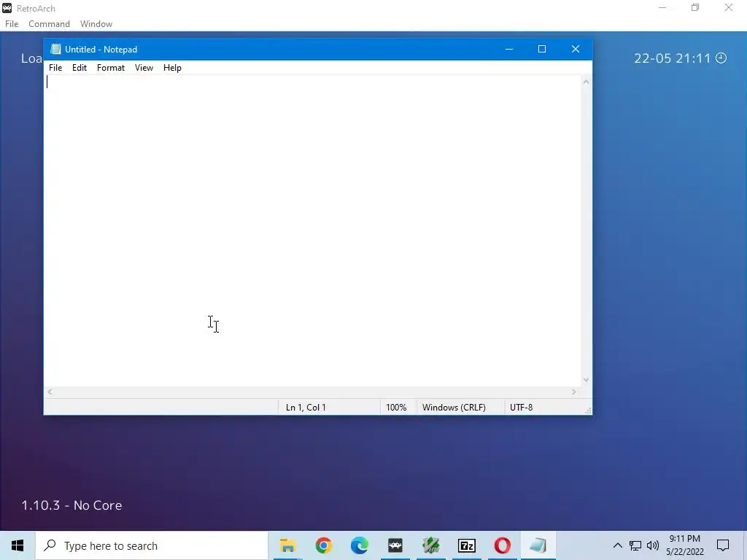The width and height of the screenshot is (747, 560).
Task: Minimize the RetroArch window
Action: pos(662,7)
